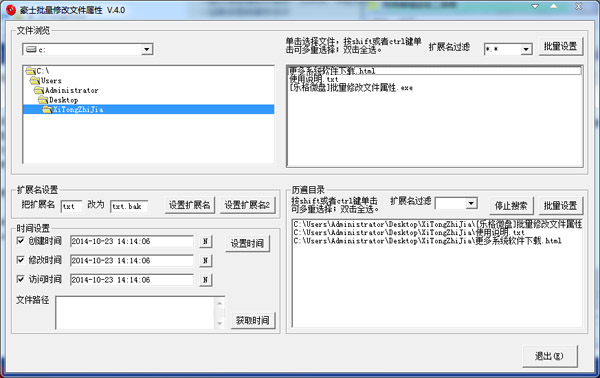Click up arrow of 文件路径 scrollbar

coord(220,303)
